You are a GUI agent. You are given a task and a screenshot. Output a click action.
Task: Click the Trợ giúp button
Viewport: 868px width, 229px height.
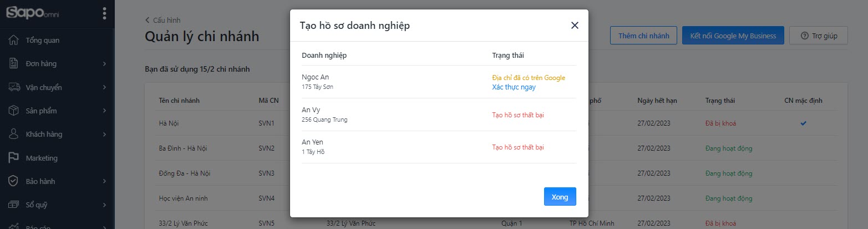click(x=819, y=36)
